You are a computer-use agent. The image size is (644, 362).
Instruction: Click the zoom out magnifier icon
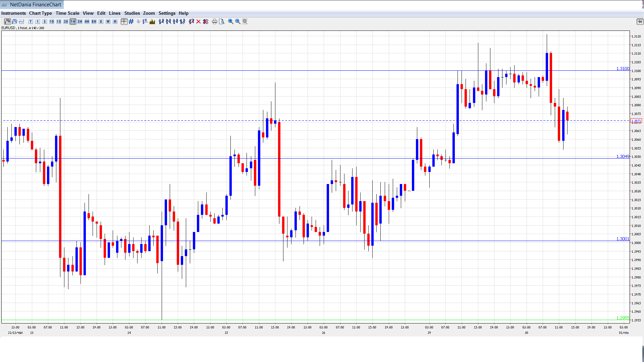(x=238, y=21)
